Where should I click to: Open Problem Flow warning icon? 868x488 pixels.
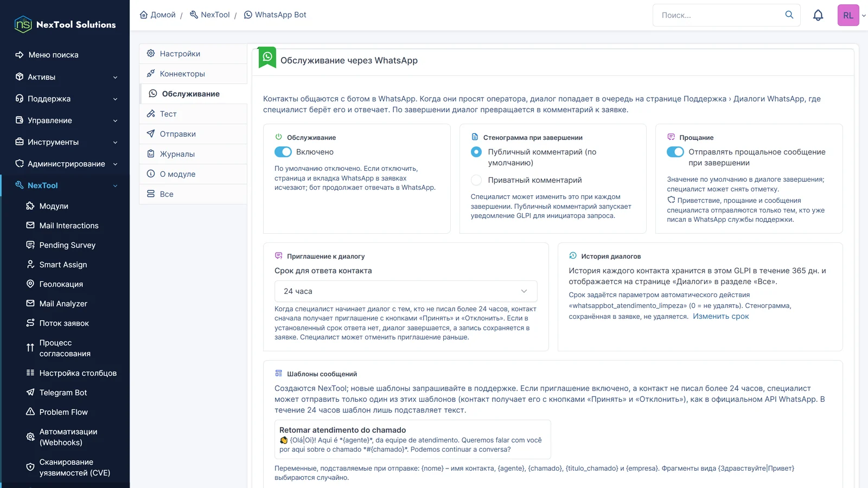coord(30,412)
